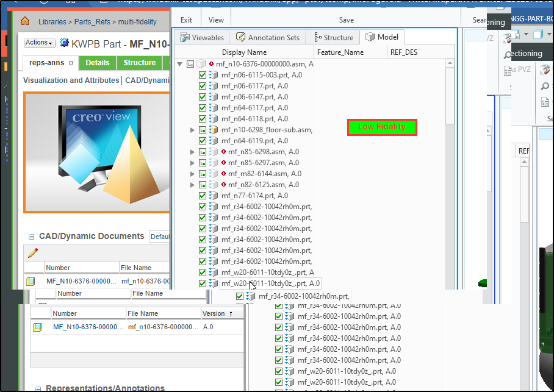Close the reps-anns tab with its x icon
Viewport: 554px width, 392px height.
[x=71, y=63]
